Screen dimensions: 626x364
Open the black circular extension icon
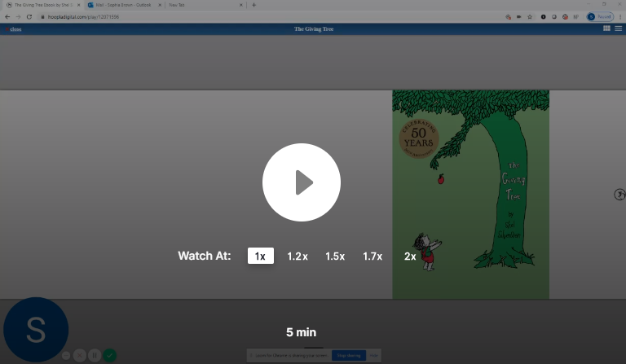544,17
